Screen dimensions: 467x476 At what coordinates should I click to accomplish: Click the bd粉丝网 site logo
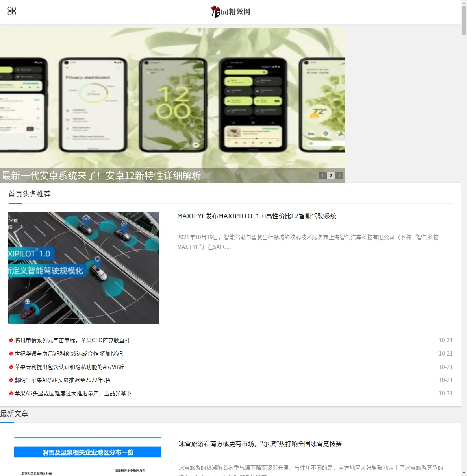coord(231,12)
